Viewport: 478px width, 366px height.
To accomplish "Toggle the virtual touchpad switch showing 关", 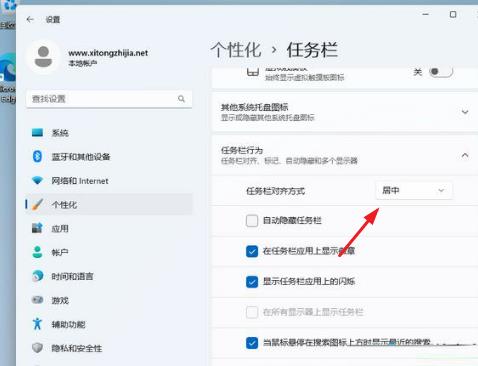I will (x=441, y=72).
